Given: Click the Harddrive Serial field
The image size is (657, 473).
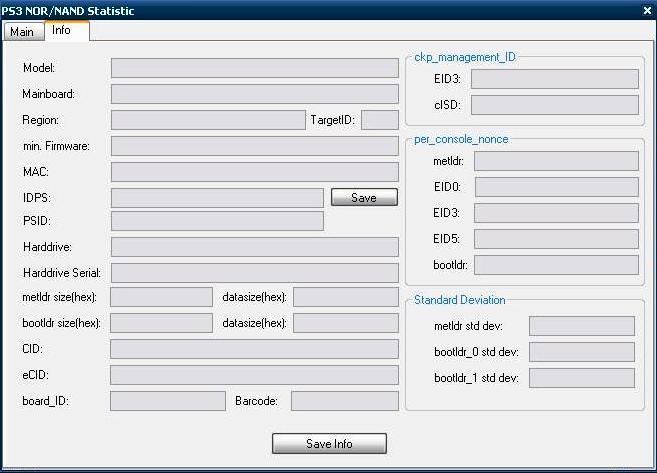Looking at the screenshot, I should tap(255, 273).
